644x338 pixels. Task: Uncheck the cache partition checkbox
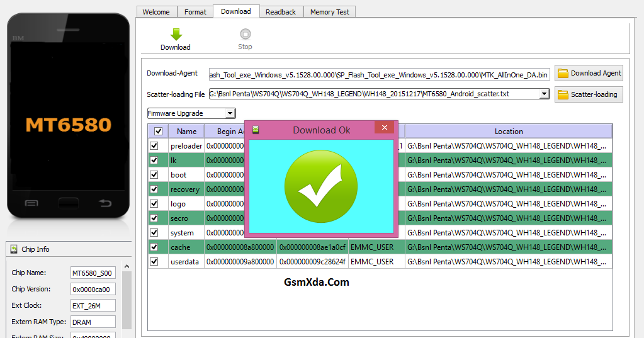[154, 247]
